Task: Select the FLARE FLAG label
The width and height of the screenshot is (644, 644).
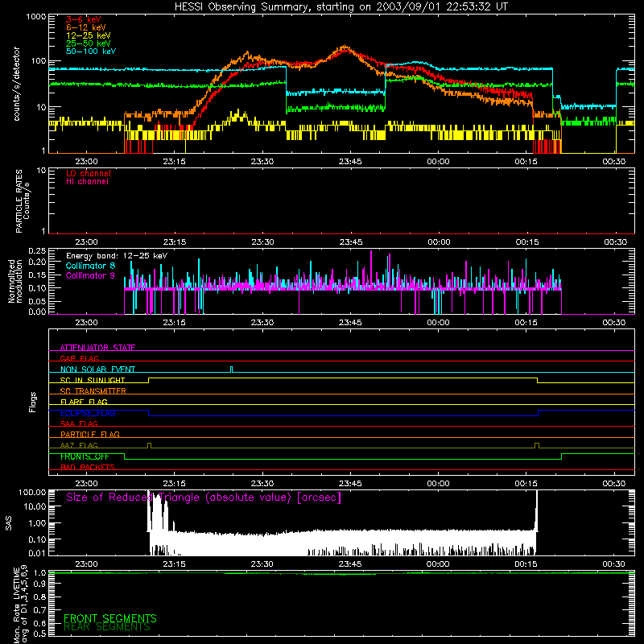Action: click(x=84, y=402)
